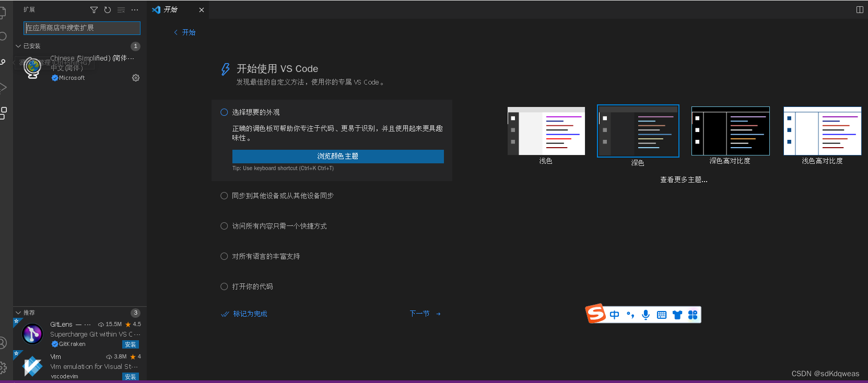Select the 对所有语言的丰富支持 step circle

pyautogui.click(x=224, y=256)
